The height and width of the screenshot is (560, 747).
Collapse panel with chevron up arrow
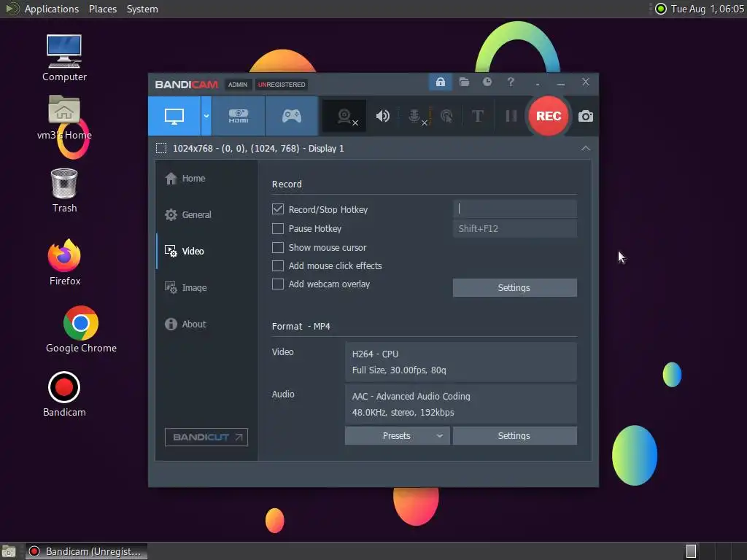(x=586, y=149)
